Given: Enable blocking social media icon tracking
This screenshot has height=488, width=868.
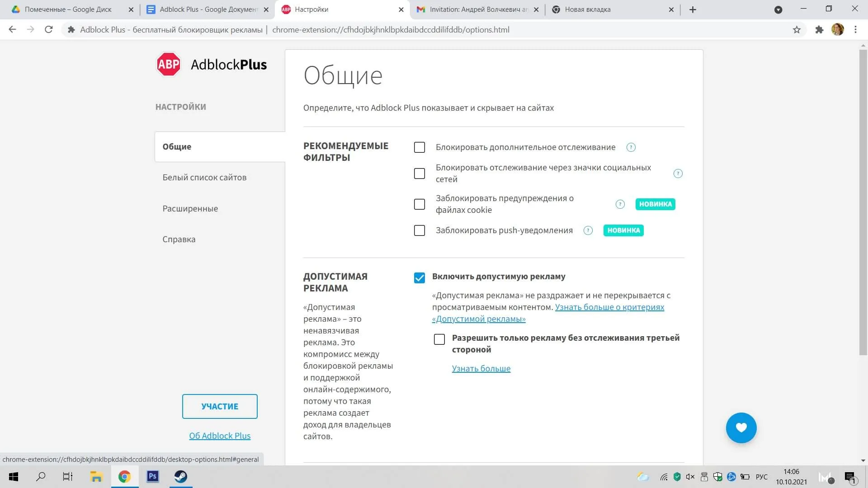Looking at the screenshot, I should click(x=420, y=174).
